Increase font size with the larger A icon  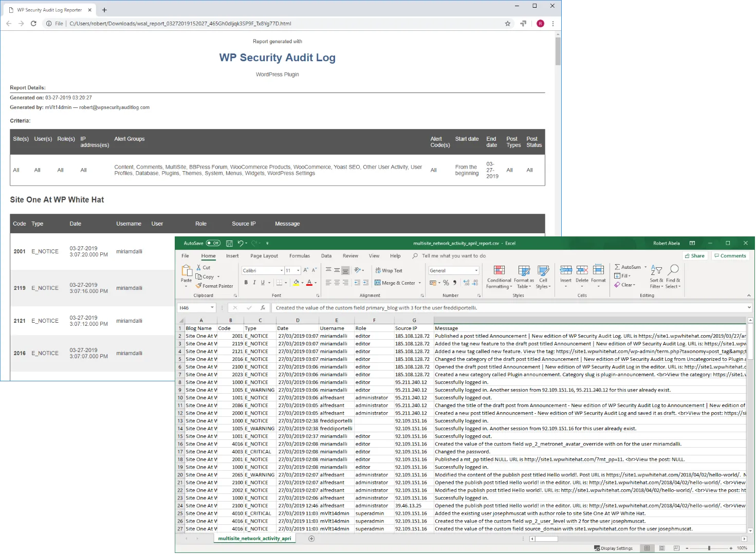(x=306, y=270)
